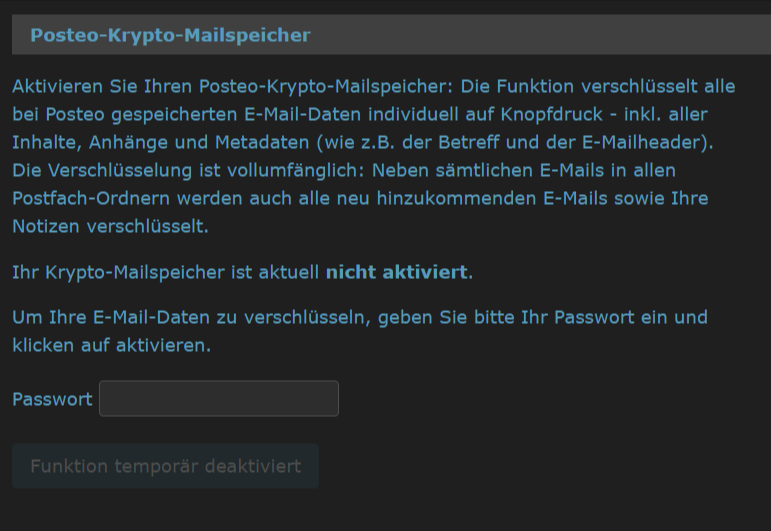Click the word Postfach-Ordnern in the paragraph
This screenshot has height=531, width=771.
[86, 198]
